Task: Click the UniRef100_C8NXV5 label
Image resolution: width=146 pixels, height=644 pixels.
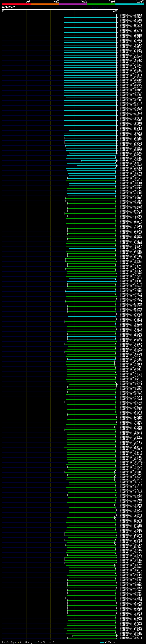Action: coord(131,635)
